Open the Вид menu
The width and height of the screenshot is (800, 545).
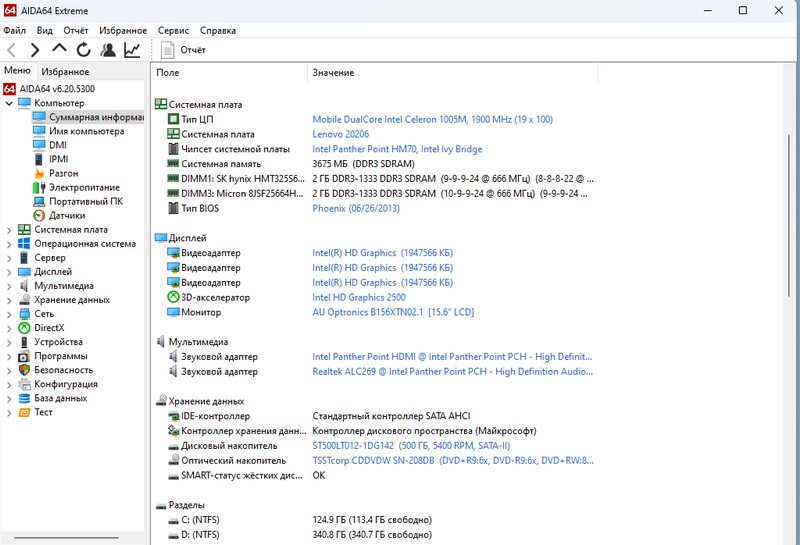[44, 31]
